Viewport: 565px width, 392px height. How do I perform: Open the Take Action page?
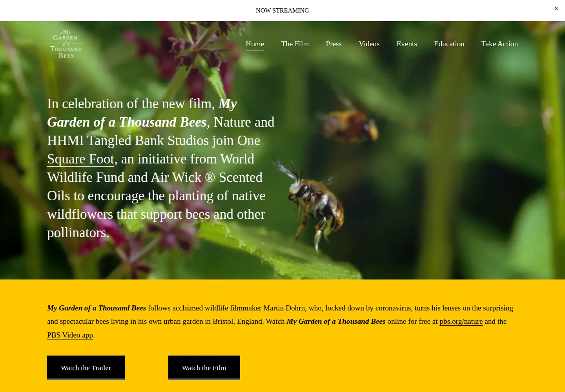[499, 44]
